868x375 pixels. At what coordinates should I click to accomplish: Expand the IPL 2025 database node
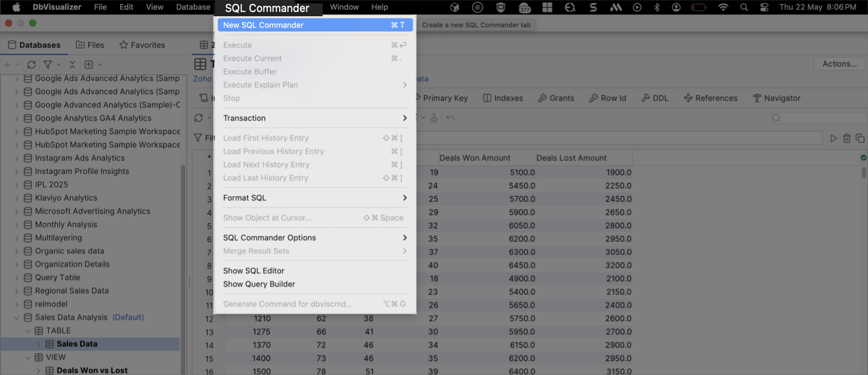point(16,185)
